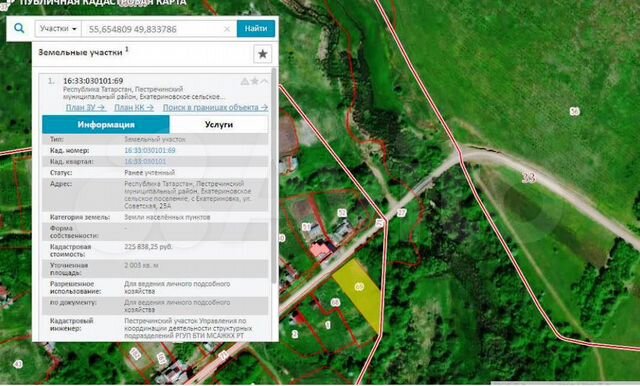Click the warning triangle icon on result
640x386 pixels.
point(244,82)
